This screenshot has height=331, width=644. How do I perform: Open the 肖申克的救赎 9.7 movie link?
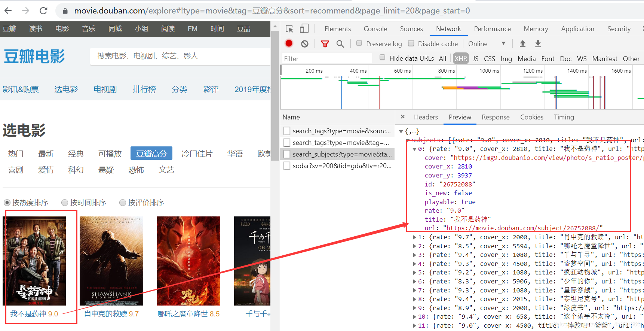(111, 314)
